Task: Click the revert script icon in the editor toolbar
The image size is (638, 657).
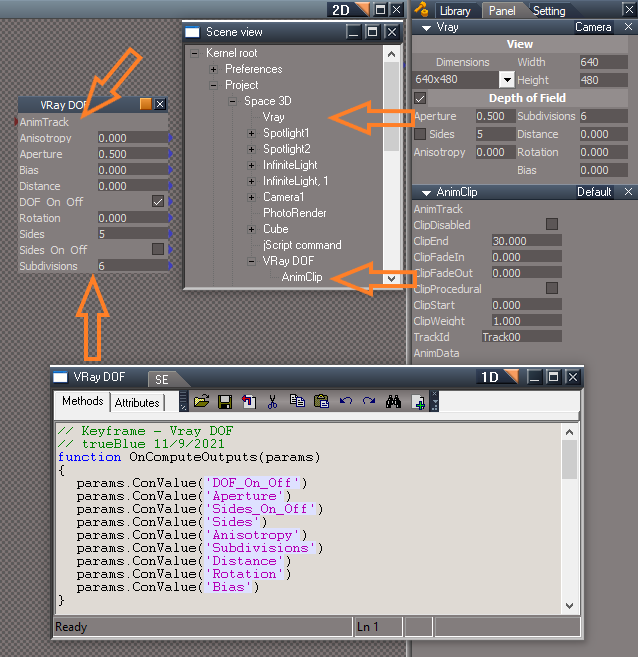Action: (249, 402)
